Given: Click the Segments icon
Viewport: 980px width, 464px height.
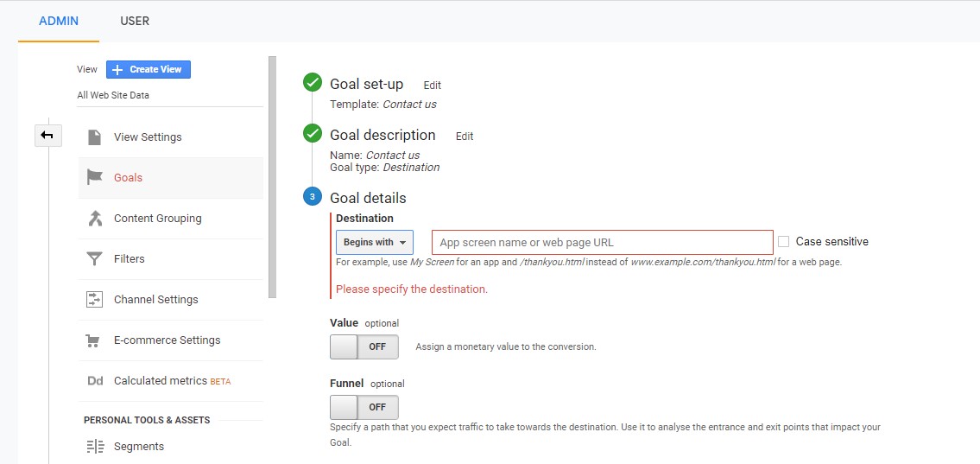Looking at the screenshot, I should click(95, 447).
